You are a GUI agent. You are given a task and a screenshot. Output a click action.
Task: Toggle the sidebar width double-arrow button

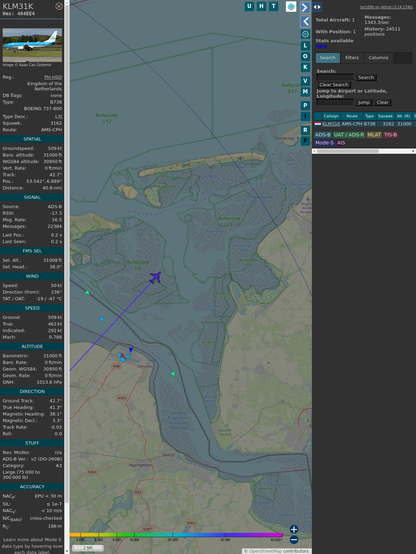pos(317,7)
